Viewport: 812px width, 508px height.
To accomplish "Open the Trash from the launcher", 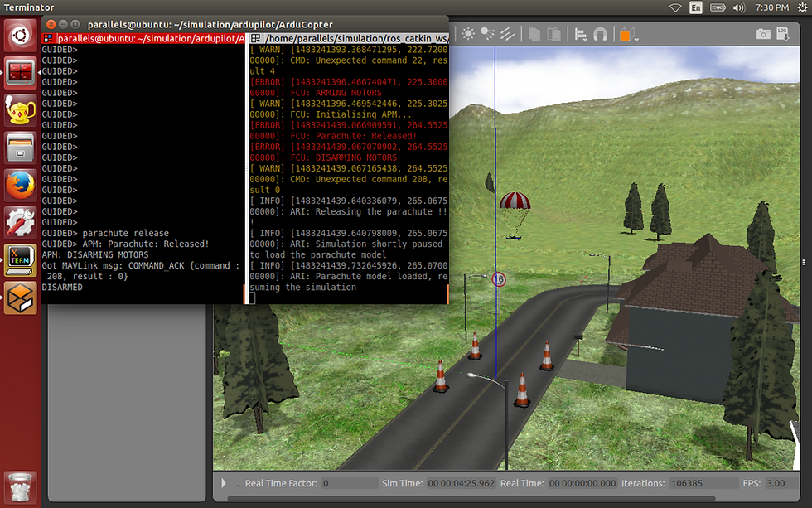I will coord(21,486).
